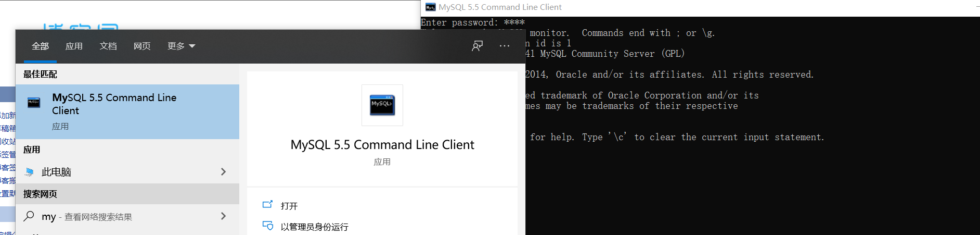Click the small MySQL icon in best match row
Screen dimensions: 980x235
(x=34, y=103)
